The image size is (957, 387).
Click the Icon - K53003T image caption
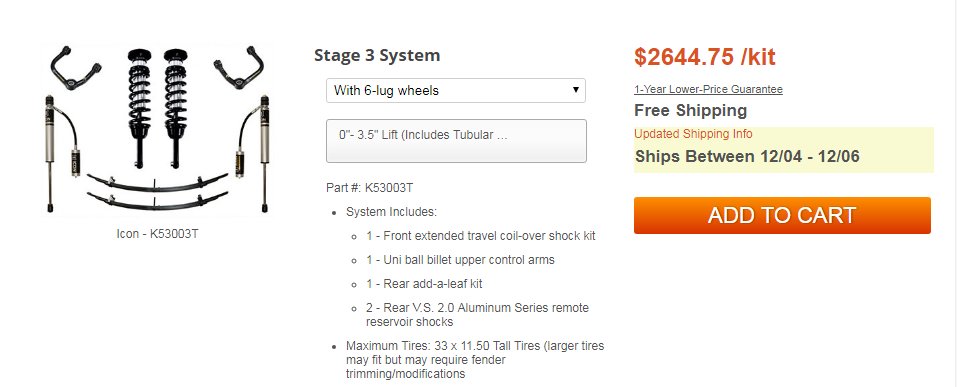pyautogui.click(x=157, y=234)
